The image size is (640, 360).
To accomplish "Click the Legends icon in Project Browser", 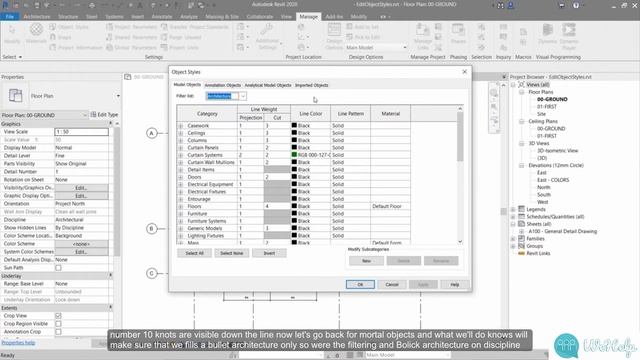I will [521, 209].
